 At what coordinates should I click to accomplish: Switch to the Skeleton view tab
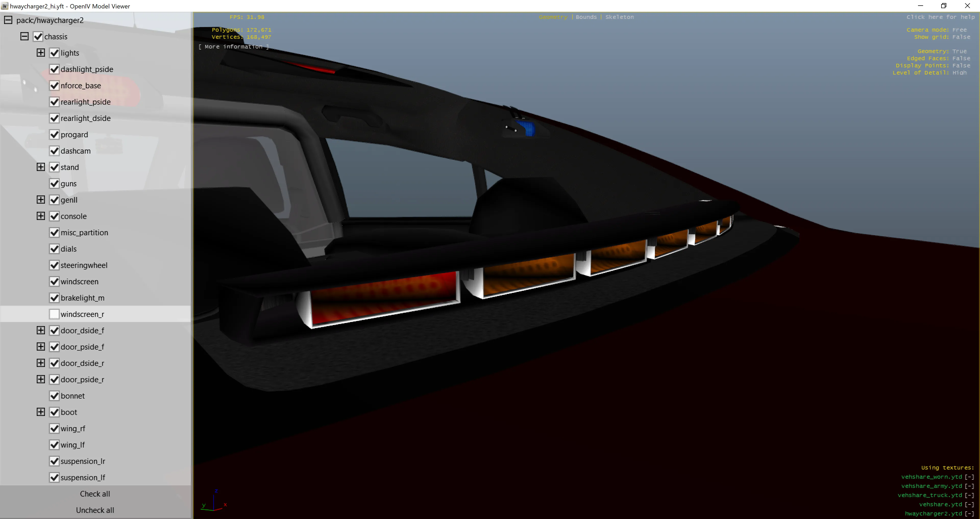pos(619,17)
